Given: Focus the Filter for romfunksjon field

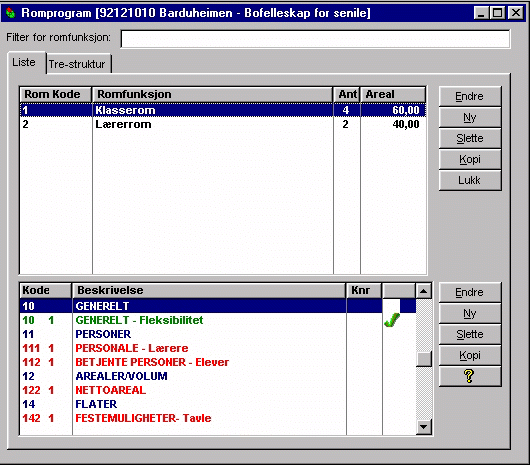Looking at the screenshot, I should 315,39.
